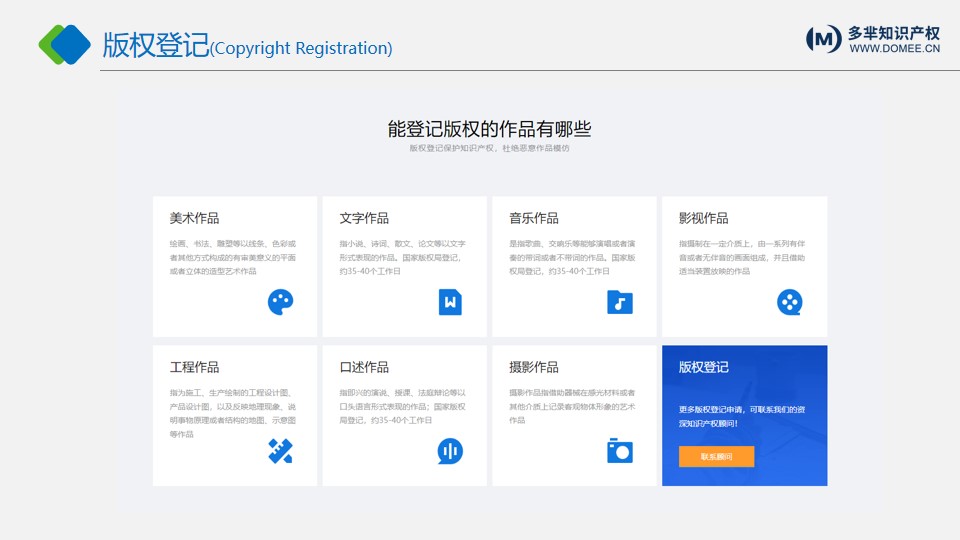Click 版权登记 title in blue card
The image size is (960, 540).
tap(703, 367)
